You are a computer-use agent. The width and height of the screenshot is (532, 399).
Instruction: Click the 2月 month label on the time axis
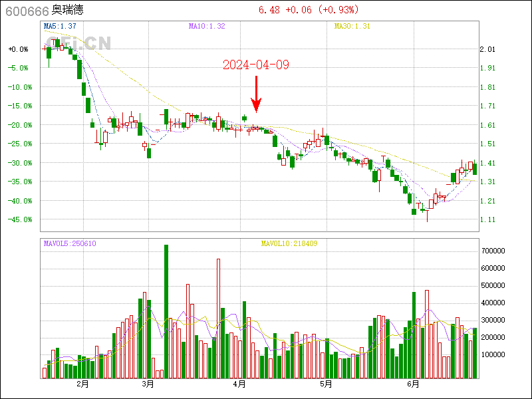[x=83, y=384]
